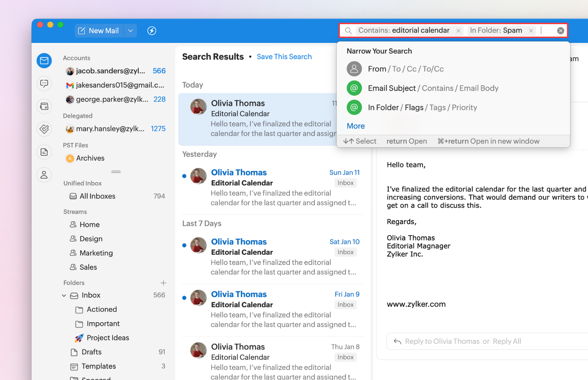Viewport: 588px width, 380px height.
Task: Add a new folder with plus icon
Action: [x=163, y=283]
